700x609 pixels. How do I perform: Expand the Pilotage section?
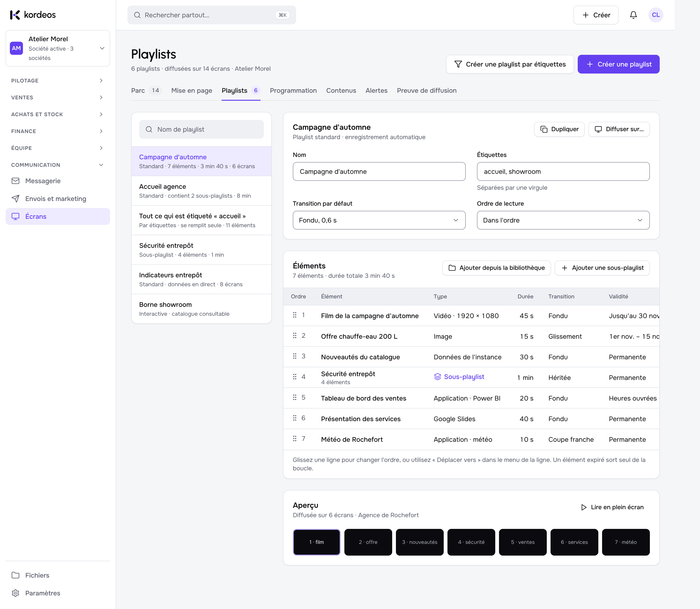click(x=58, y=81)
